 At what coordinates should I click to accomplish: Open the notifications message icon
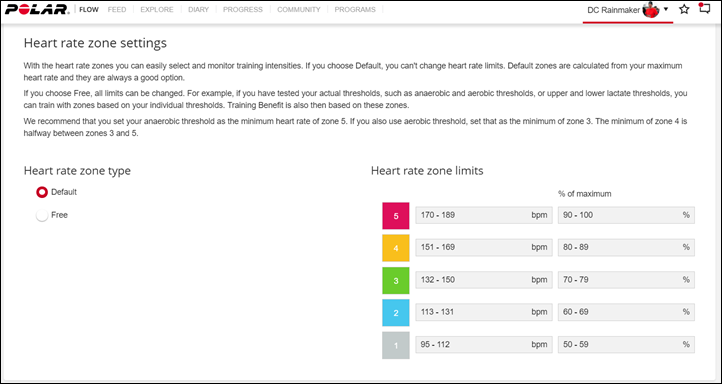(704, 9)
